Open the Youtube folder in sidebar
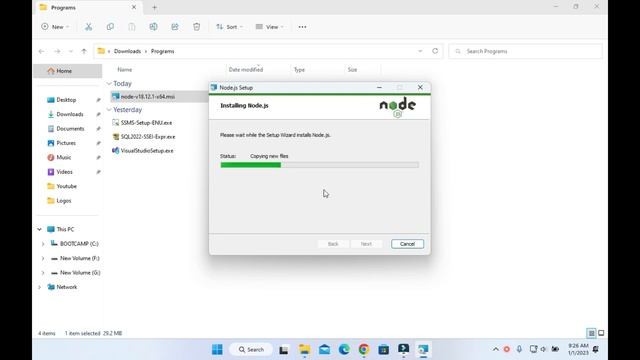Screen dimensions: 640x360 (68, 186)
